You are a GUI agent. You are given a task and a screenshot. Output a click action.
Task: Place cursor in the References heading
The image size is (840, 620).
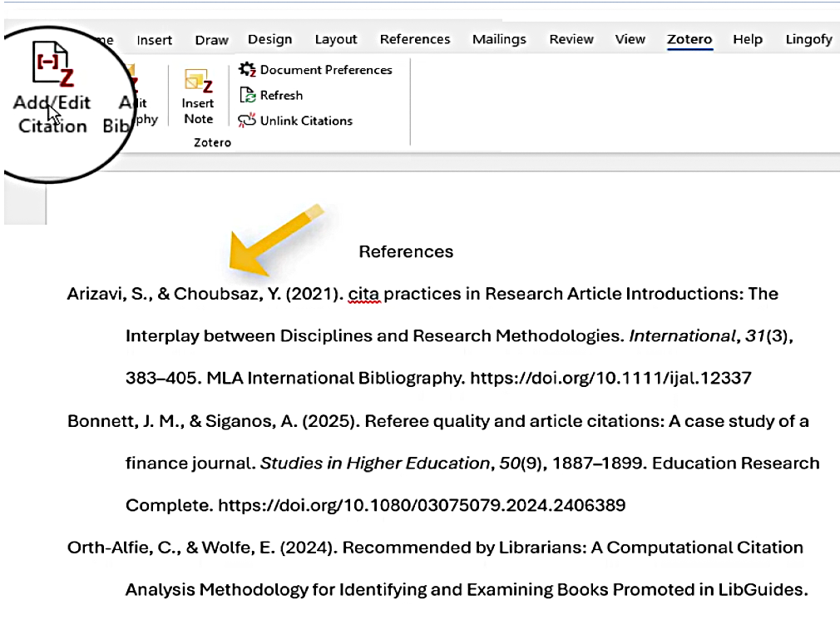[x=406, y=251]
